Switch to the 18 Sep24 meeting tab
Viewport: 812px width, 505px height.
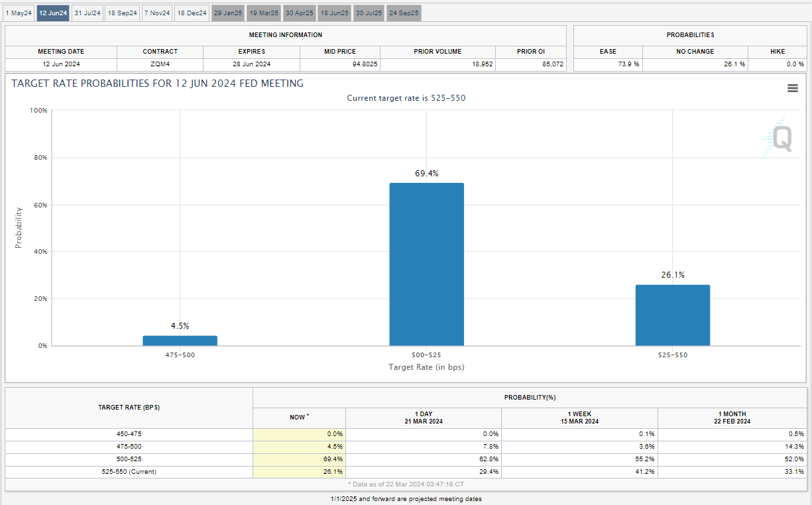tap(122, 13)
